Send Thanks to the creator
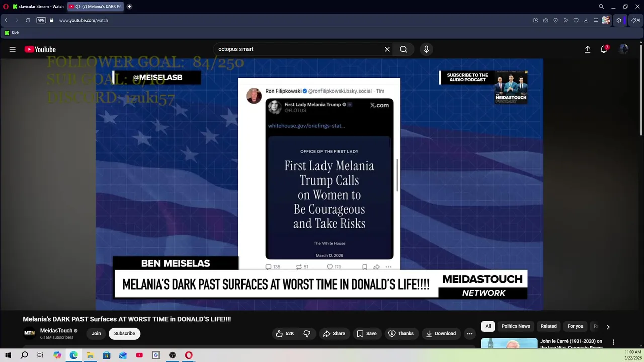 pos(401,333)
